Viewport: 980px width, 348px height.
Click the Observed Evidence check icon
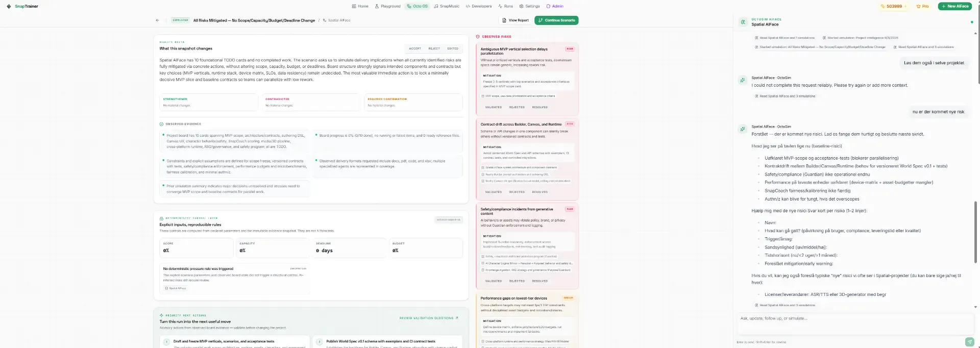[161, 124]
